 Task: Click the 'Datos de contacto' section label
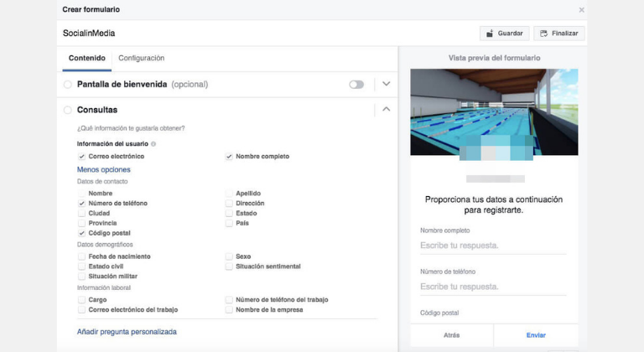coord(102,182)
